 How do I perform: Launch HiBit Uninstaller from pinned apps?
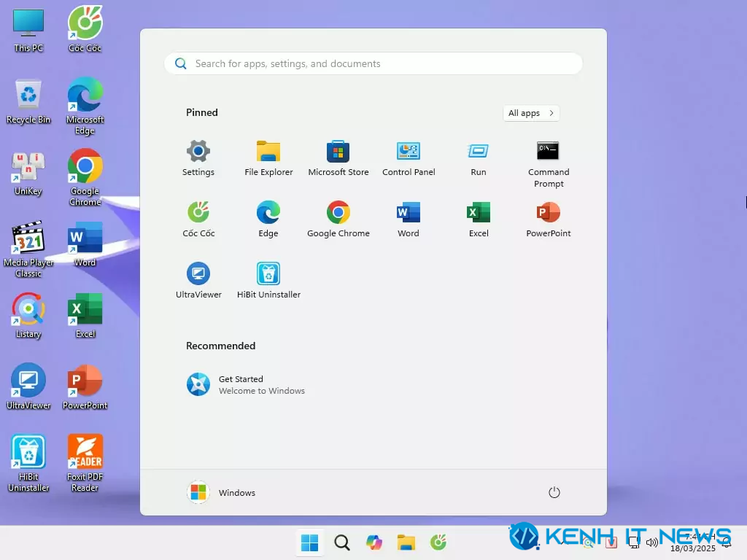click(268, 281)
